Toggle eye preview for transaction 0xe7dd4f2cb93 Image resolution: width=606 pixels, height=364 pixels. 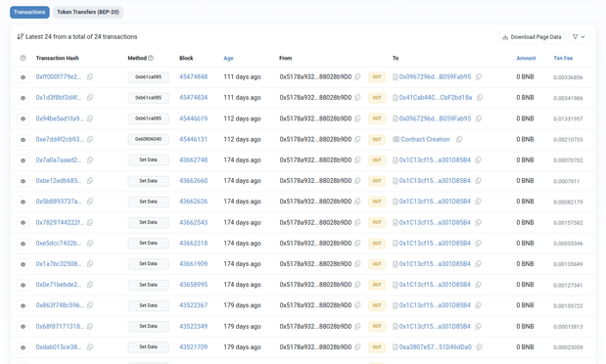coord(23,140)
